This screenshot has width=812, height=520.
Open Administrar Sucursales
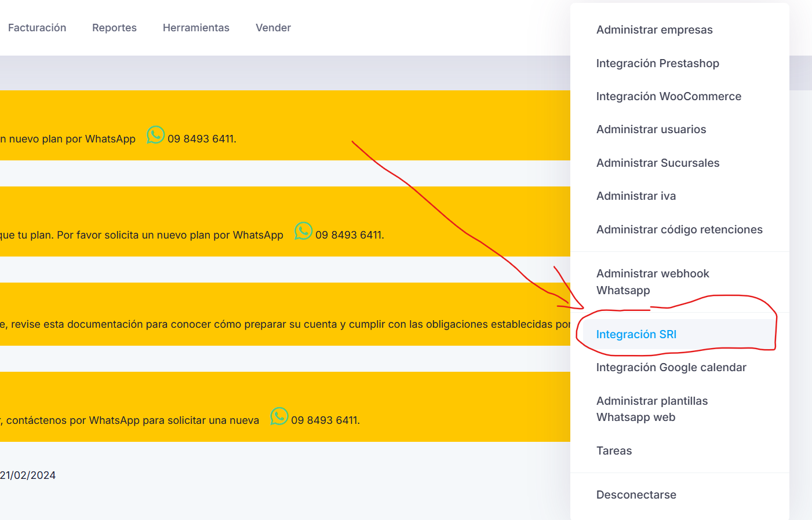point(657,163)
